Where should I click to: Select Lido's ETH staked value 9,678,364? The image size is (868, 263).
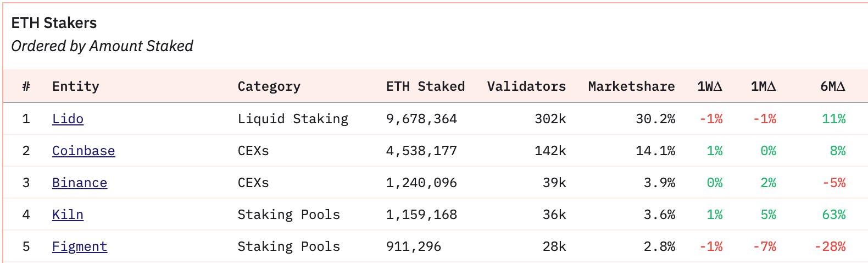coord(421,119)
